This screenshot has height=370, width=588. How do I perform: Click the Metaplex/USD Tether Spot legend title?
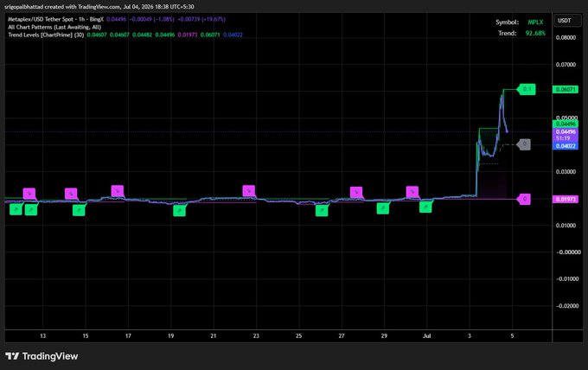[55, 19]
